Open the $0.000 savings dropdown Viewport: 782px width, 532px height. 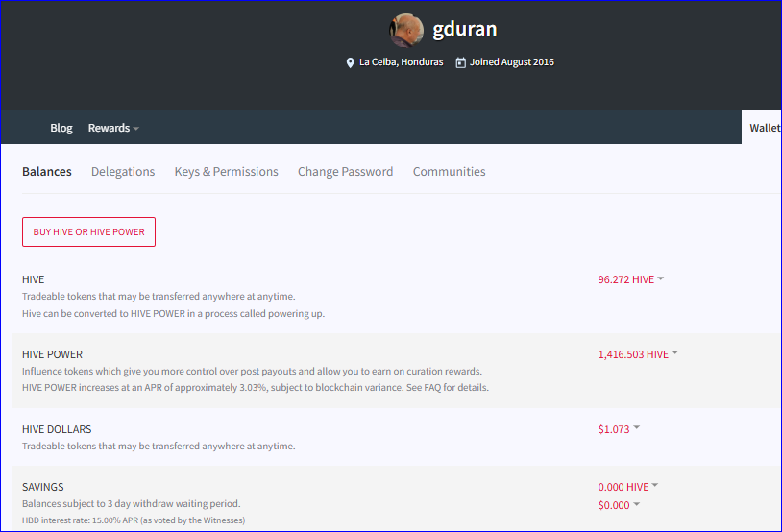[619, 505]
